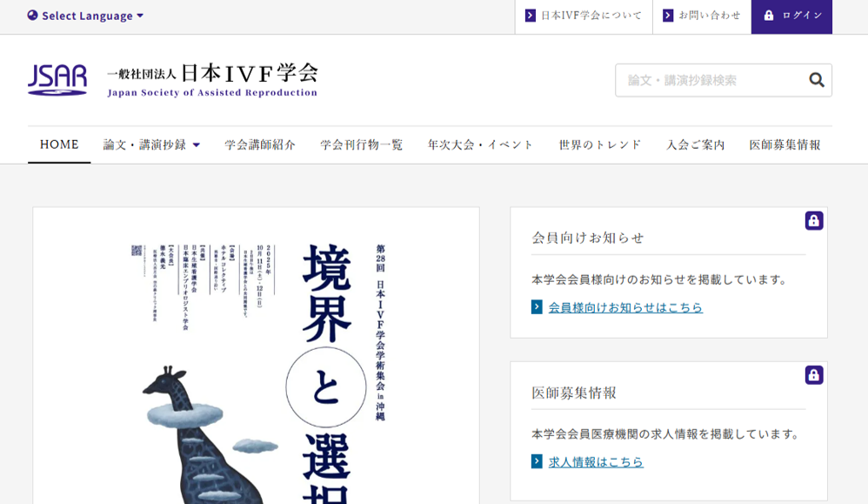Open the 入会ご案内 menu item
868x504 pixels.
695,144
